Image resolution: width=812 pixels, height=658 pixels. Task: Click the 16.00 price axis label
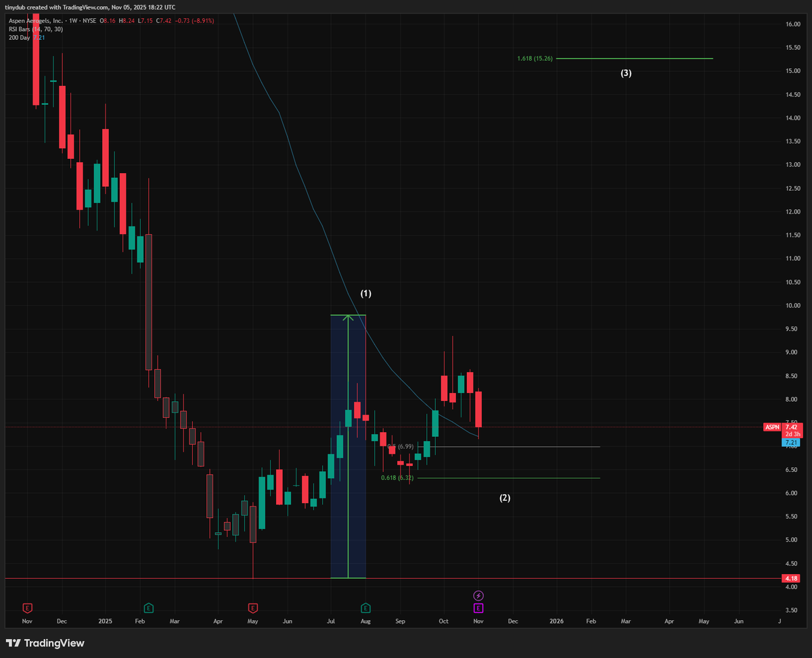[x=792, y=24]
